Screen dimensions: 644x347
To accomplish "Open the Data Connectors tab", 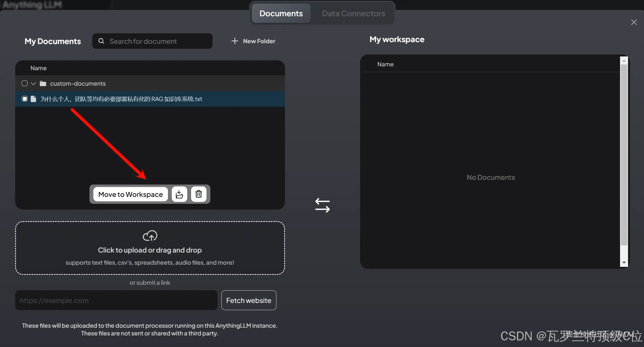I will tap(353, 13).
